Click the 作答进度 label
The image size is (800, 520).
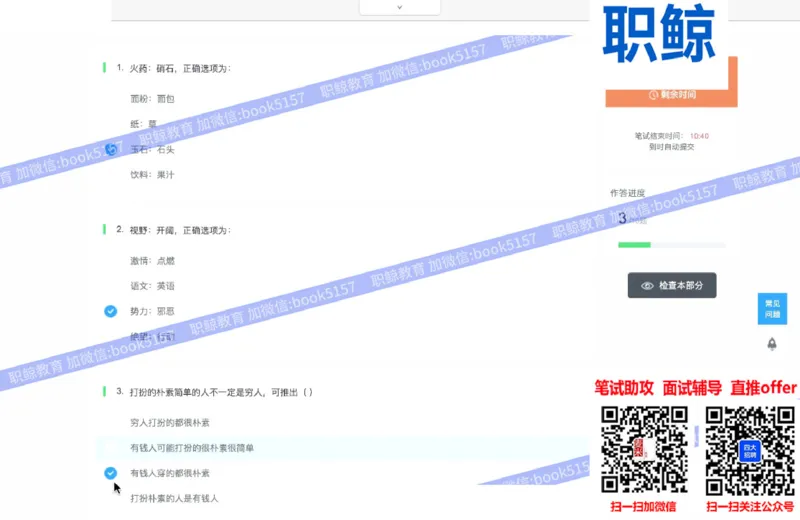tap(628, 193)
